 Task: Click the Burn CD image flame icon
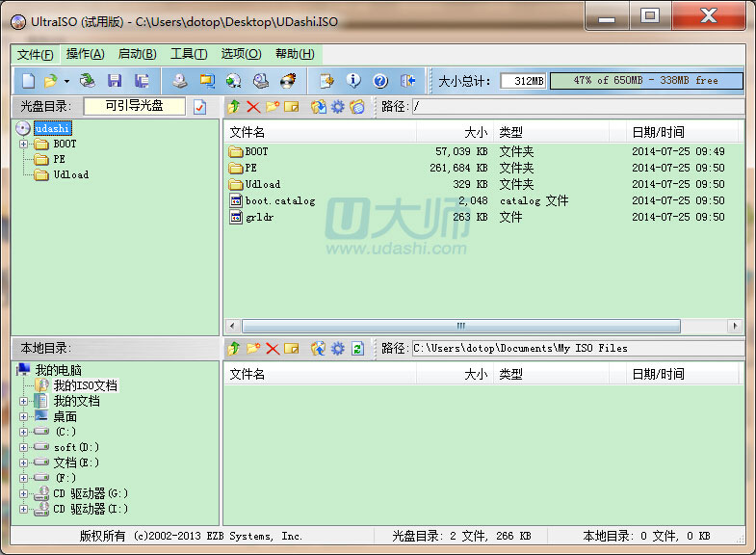coord(288,81)
